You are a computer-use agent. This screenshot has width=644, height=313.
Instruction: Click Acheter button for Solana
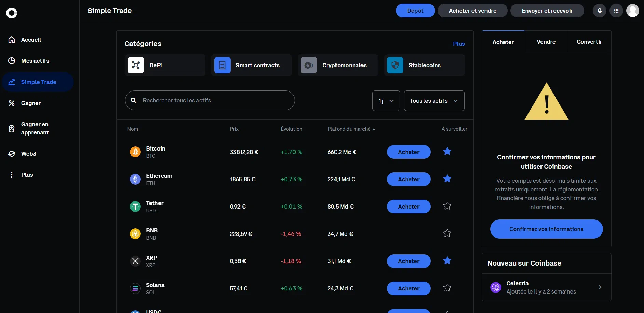point(409,288)
